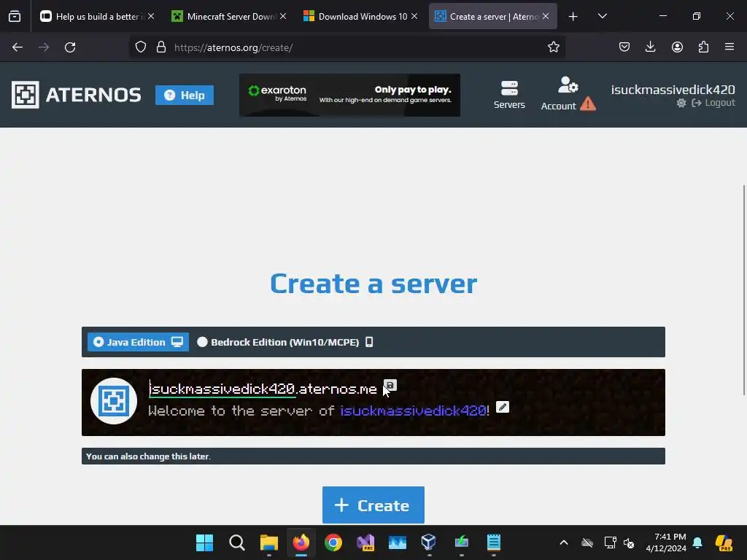Close the Download Windows 10 tab
The image size is (747, 560).
click(x=414, y=16)
